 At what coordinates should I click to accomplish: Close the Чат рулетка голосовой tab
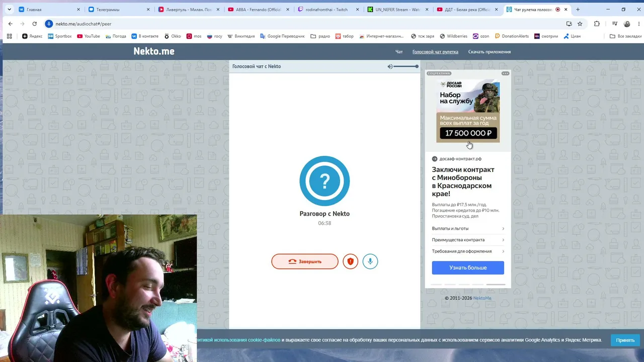point(566,10)
